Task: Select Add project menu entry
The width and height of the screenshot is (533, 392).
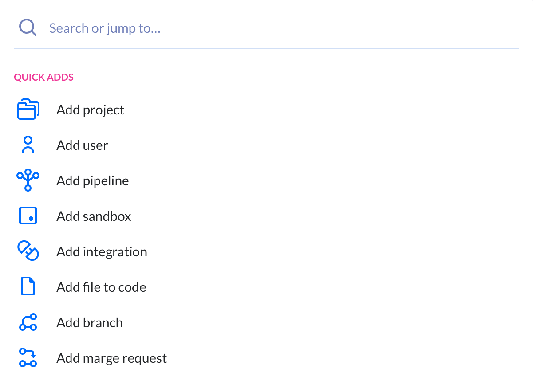Action: [x=90, y=110]
